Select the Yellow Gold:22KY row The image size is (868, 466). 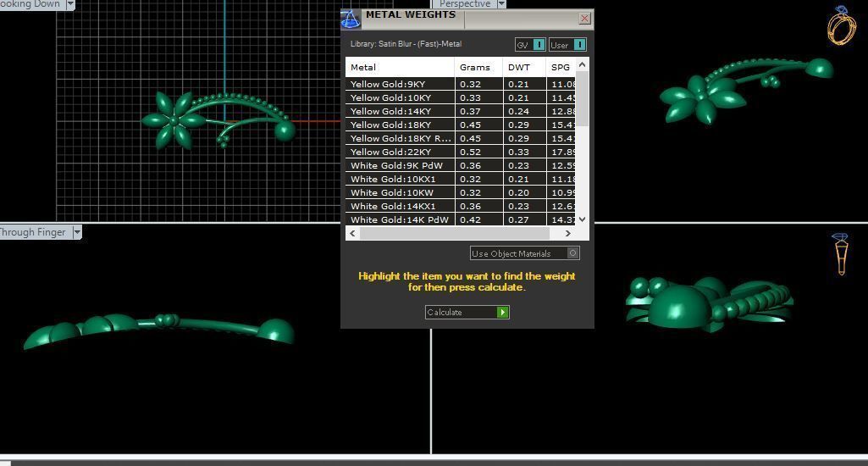click(461, 152)
